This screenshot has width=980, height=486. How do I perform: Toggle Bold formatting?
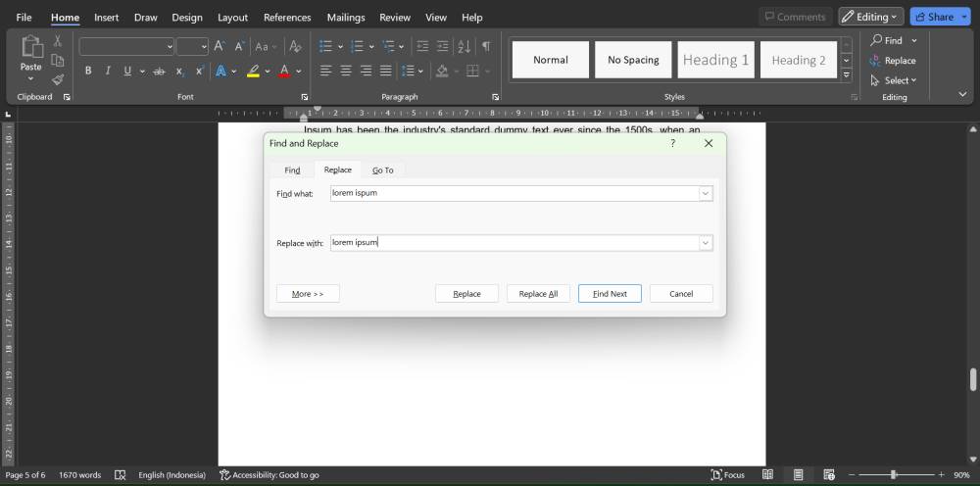(88, 72)
